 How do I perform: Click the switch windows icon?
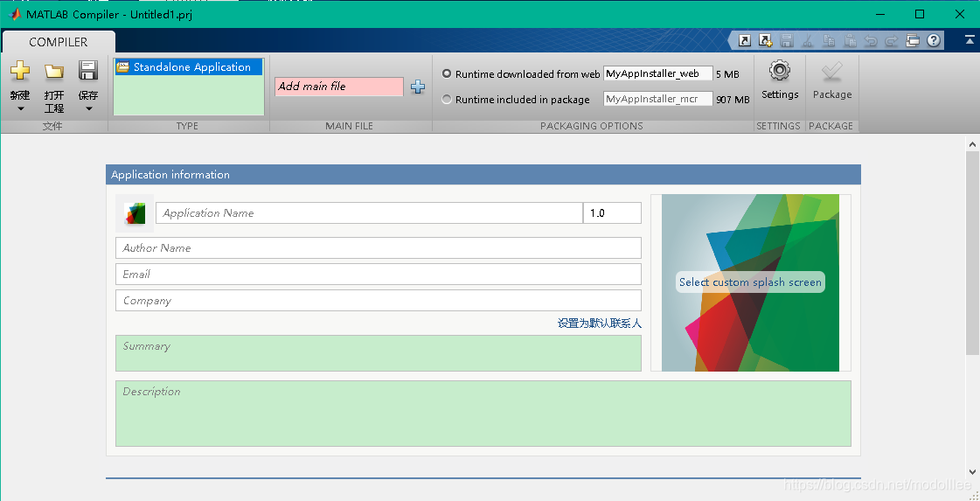click(x=914, y=40)
